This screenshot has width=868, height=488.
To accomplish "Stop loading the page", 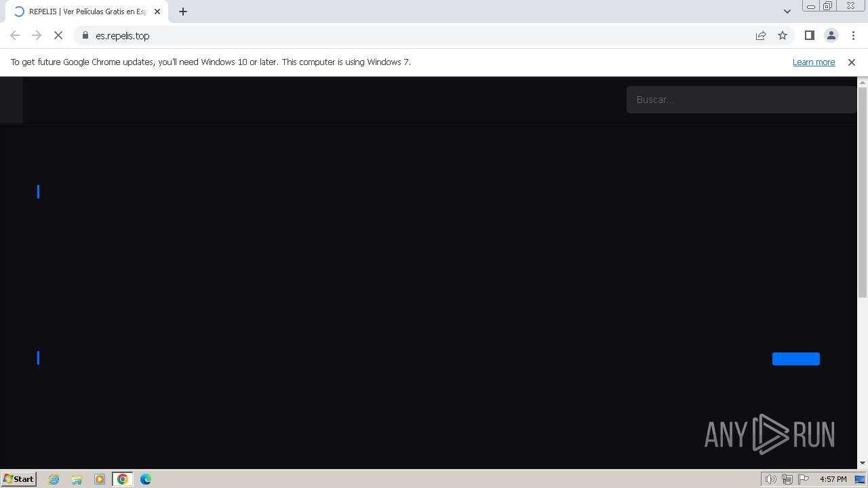I will pos(58,36).
